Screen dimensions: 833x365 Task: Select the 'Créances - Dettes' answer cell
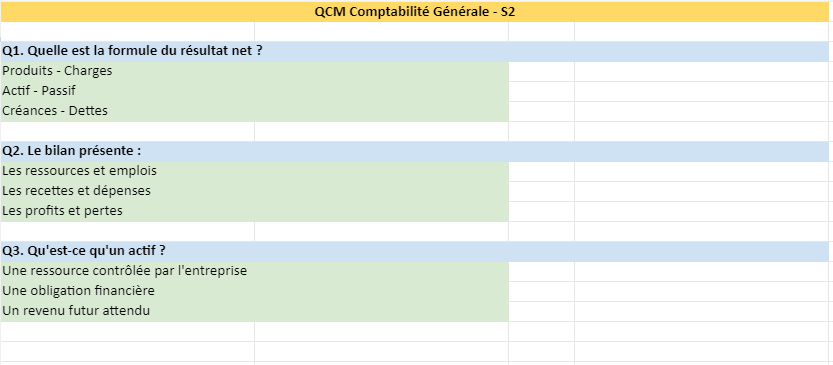coord(254,112)
